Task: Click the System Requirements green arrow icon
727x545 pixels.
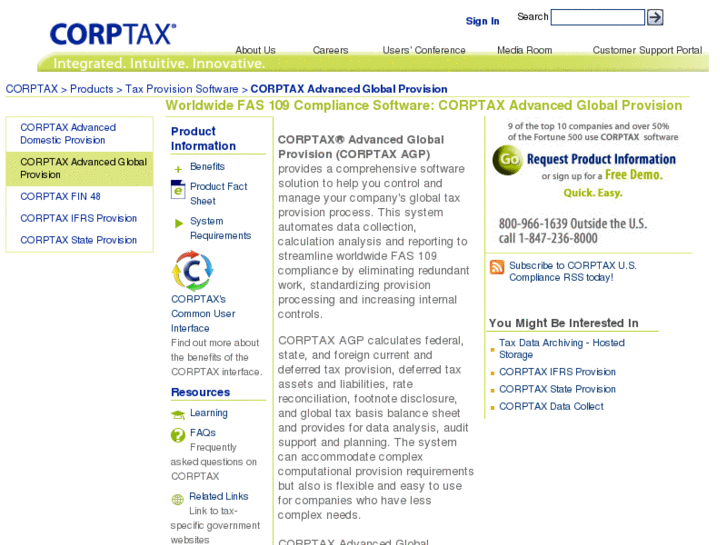Action: 179,224
